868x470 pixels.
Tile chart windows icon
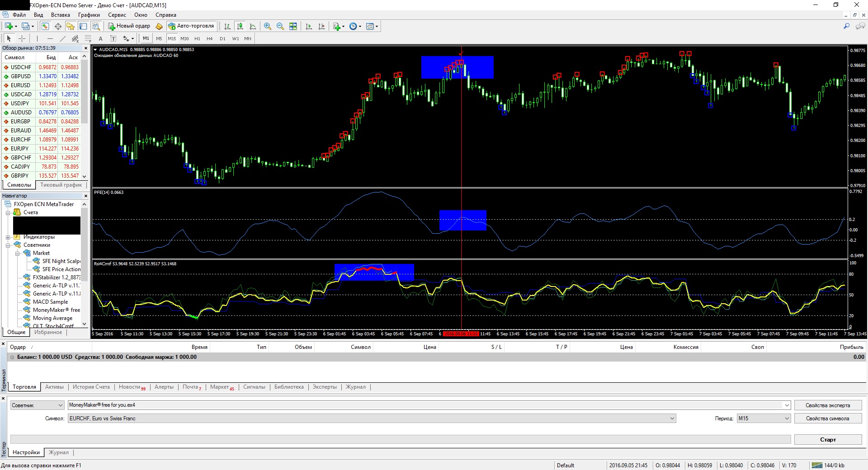[x=293, y=26]
